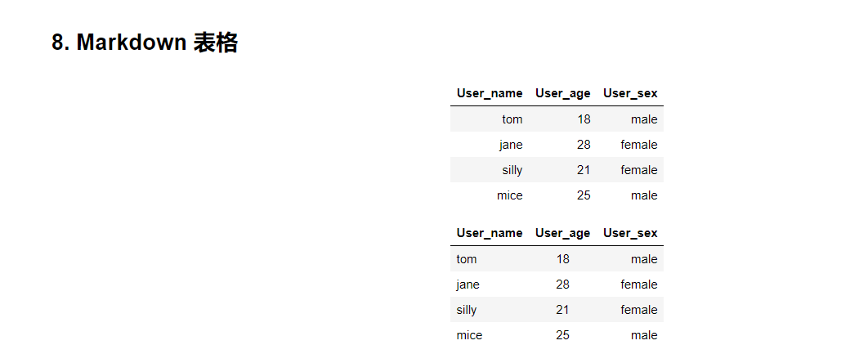The width and height of the screenshot is (868, 354).
Task: Click age 25 in the bottom table
Action: (562, 335)
